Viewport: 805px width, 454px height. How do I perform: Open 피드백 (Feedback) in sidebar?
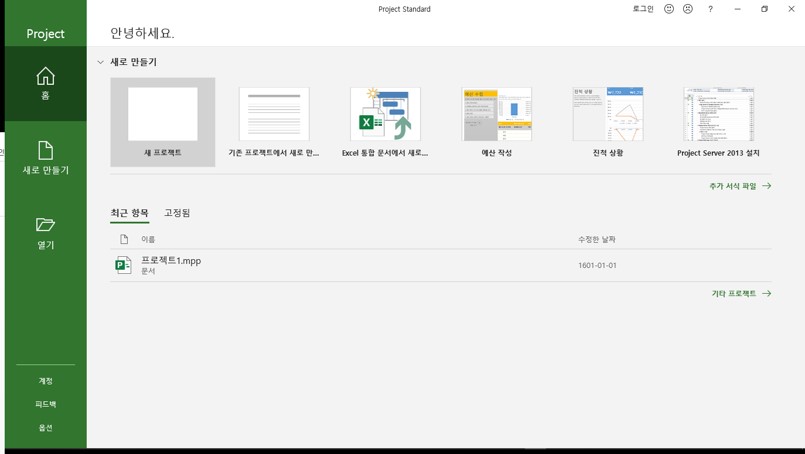point(45,404)
